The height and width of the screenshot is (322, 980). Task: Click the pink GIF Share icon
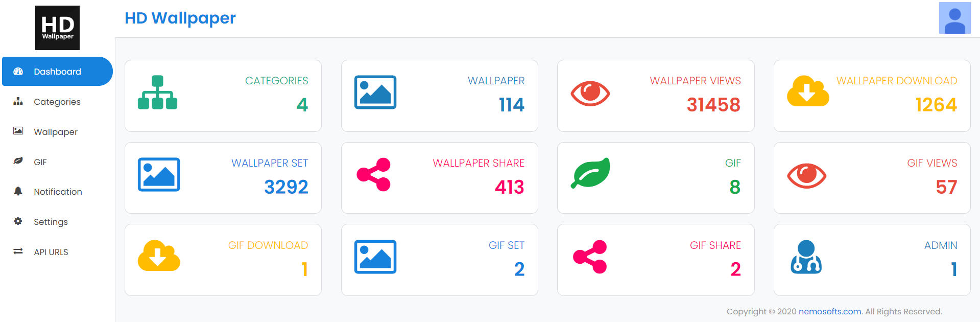tap(590, 257)
